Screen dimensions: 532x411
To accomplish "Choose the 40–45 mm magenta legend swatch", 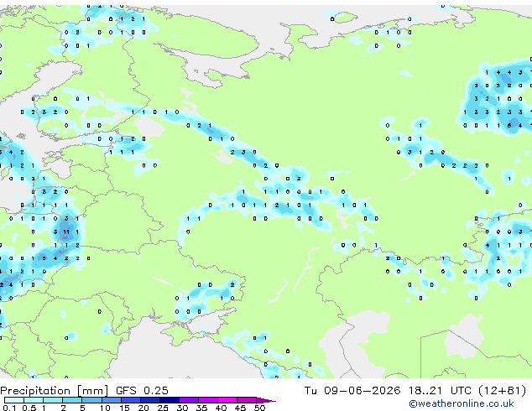I will [227, 400].
